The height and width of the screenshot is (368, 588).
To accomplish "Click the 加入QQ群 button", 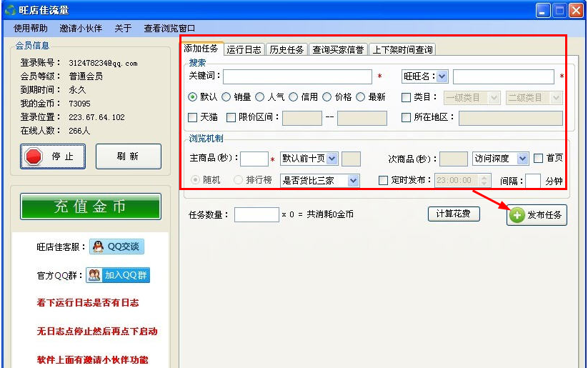I will pos(118,275).
